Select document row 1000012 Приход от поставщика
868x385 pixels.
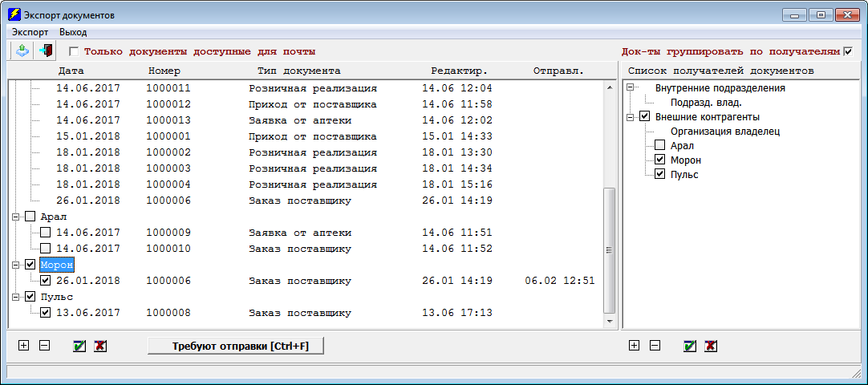pos(274,104)
